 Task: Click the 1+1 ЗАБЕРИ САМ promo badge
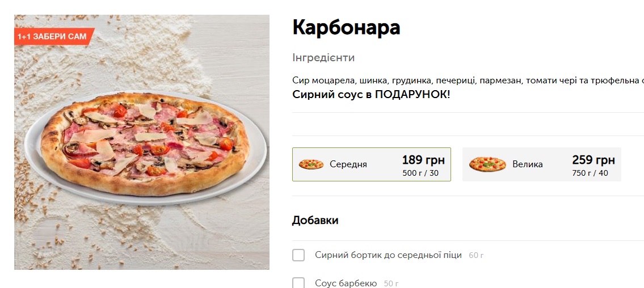pyautogui.click(x=52, y=37)
